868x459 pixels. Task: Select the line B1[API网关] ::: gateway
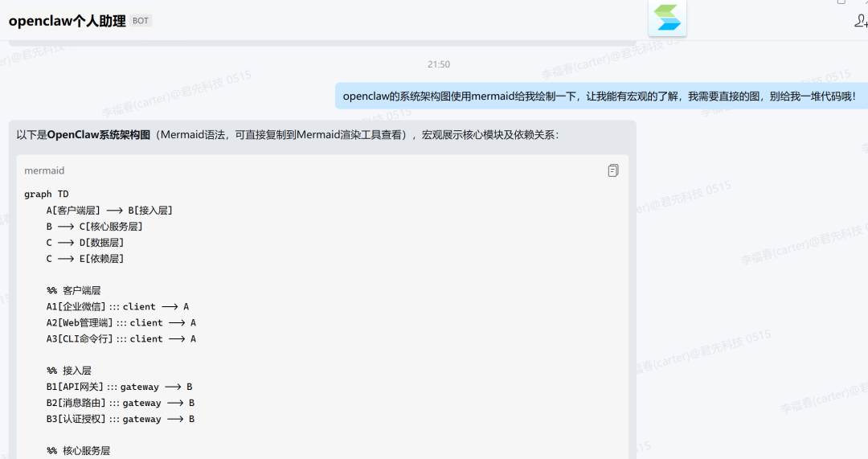pos(120,387)
